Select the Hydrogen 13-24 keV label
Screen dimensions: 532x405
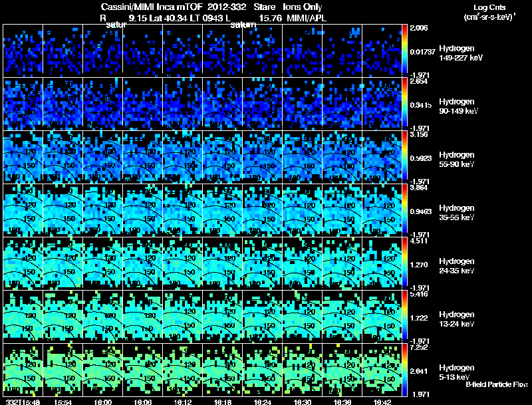pyautogui.click(x=457, y=319)
